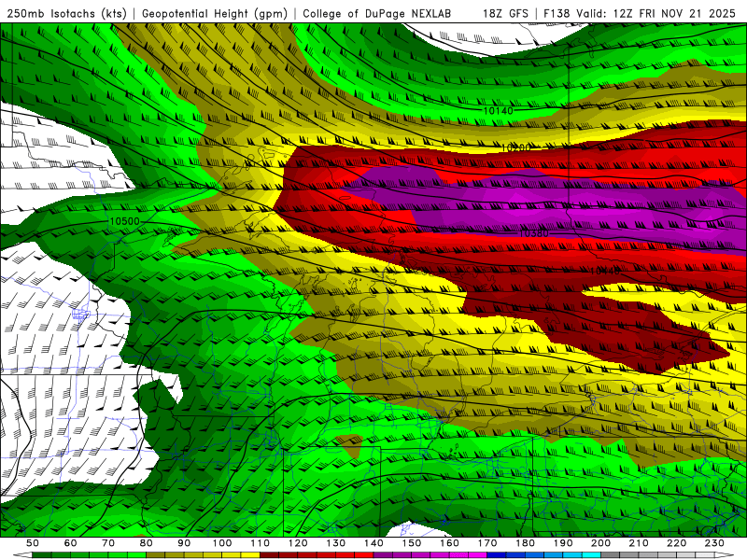Select the 10500 height contour label
Screen dimensions: 747x560
point(125,221)
